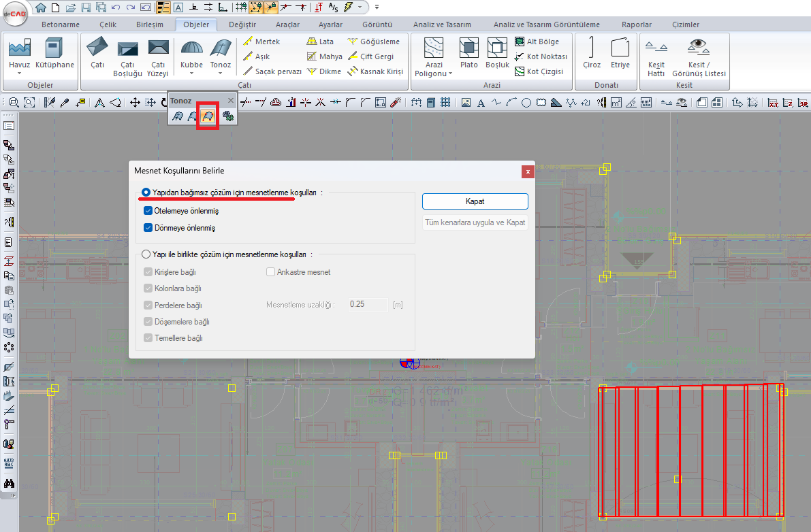Image resolution: width=811 pixels, height=532 pixels.
Task: Open the Betonarme ribbon tab
Action: tap(61, 24)
